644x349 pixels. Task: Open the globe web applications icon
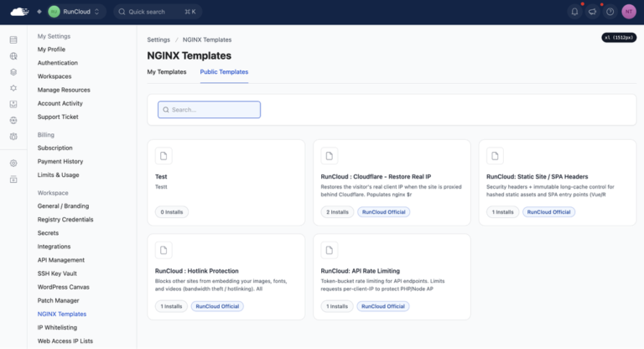point(13,56)
